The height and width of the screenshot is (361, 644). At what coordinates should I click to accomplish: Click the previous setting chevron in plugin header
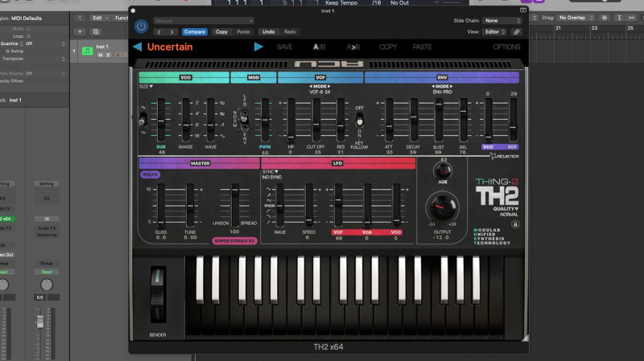coord(159,31)
